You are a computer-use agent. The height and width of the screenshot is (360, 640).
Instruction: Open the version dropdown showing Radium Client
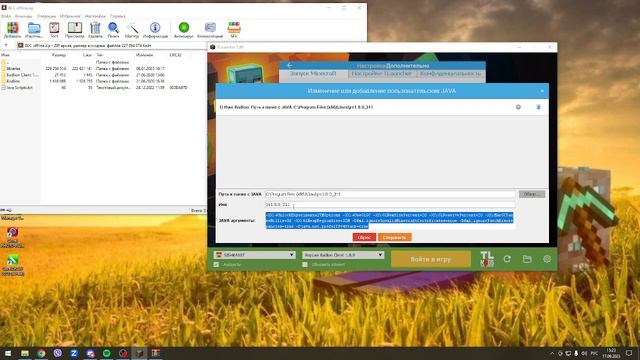[343, 255]
